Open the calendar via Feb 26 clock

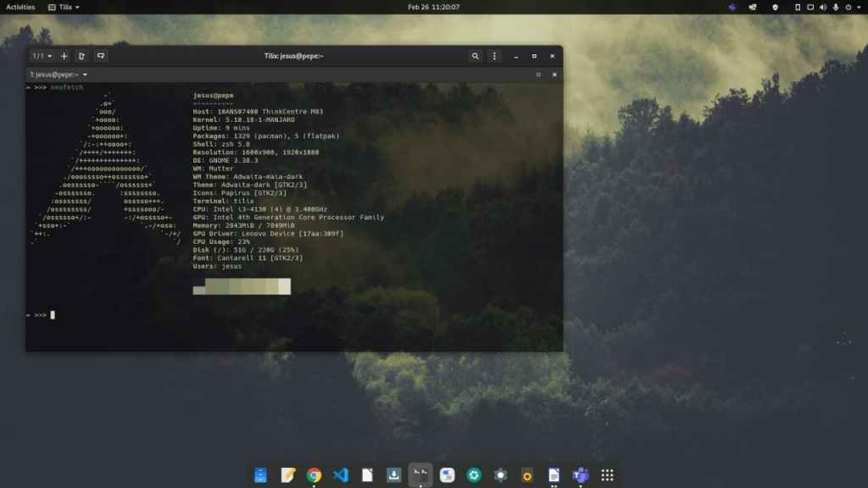coord(433,7)
